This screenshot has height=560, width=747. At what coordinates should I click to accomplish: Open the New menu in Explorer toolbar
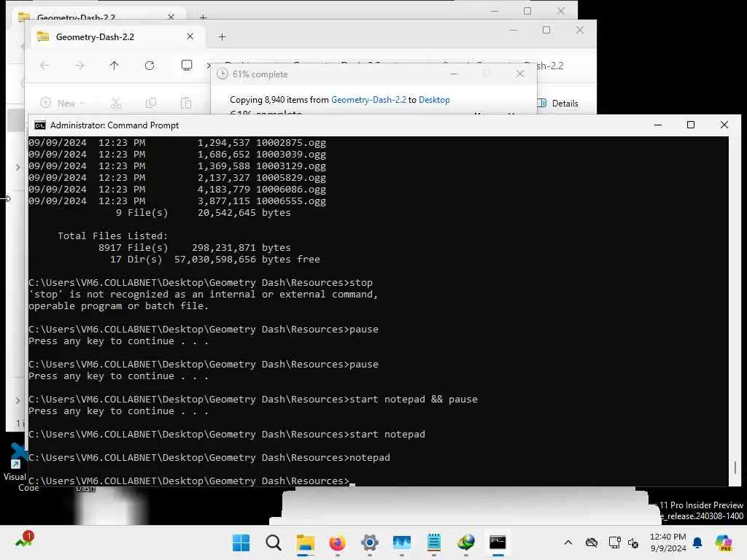click(x=62, y=103)
